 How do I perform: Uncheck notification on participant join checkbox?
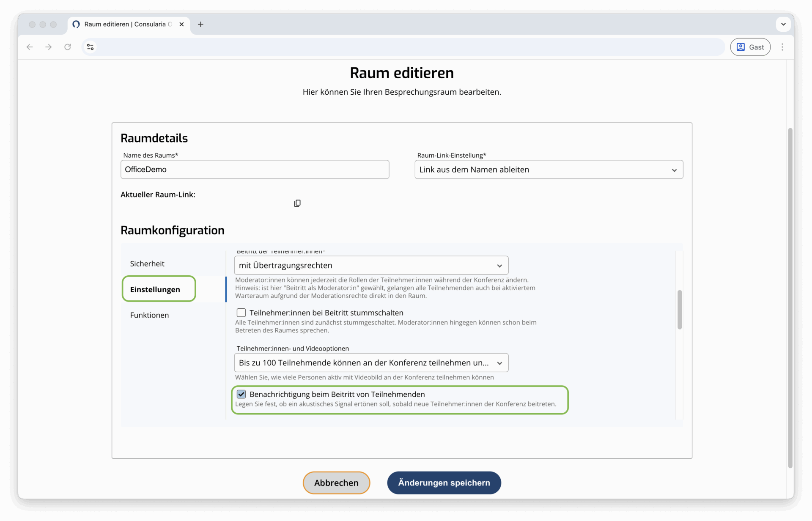[x=241, y=394]
